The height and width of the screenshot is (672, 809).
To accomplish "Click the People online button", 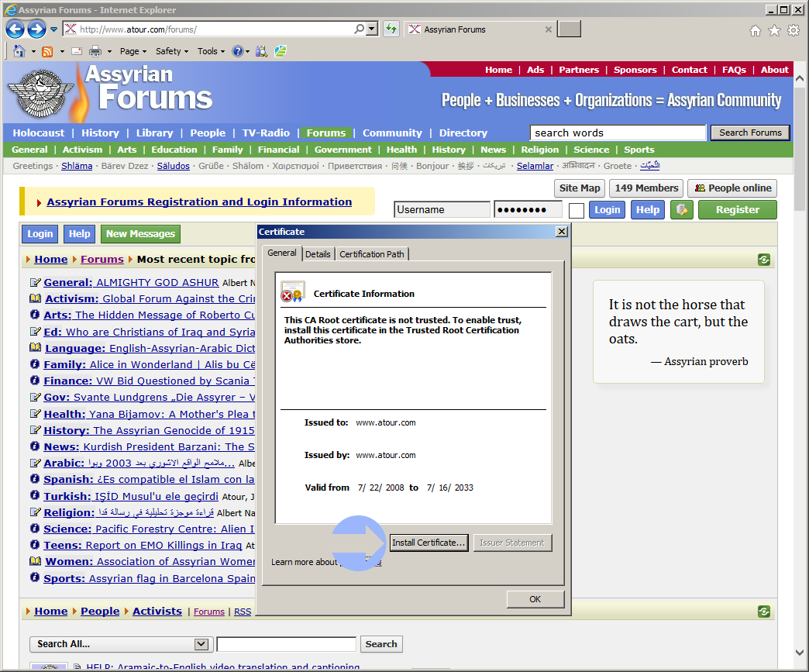I will (732, 188).
